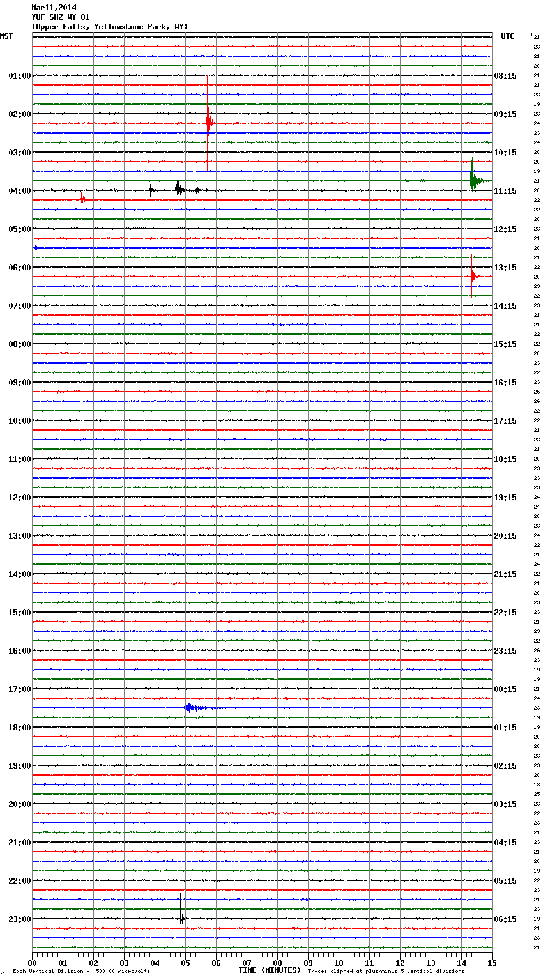The height and width of the screenshot is (980, 543).
Task: Select the 01:00 MST row label
Action: pos(20,76)
